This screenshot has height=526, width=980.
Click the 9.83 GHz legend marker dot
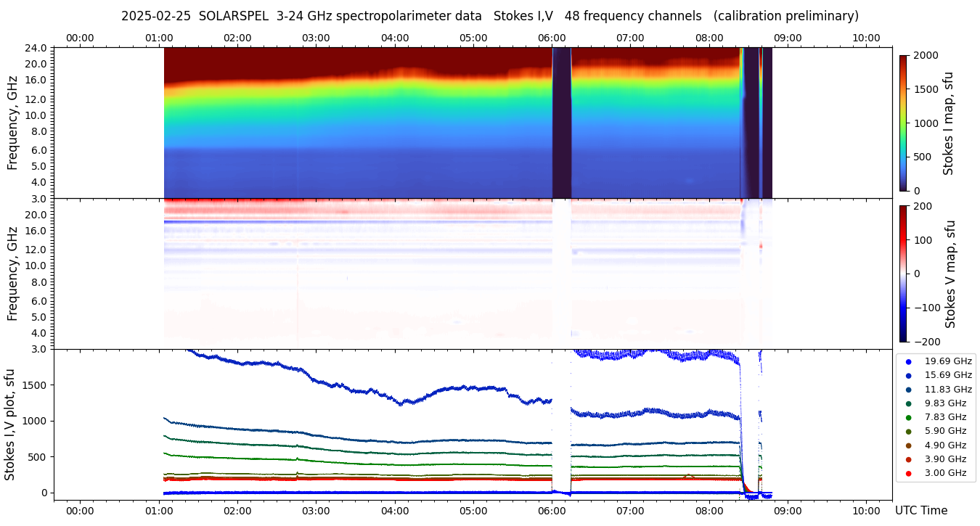908,403
